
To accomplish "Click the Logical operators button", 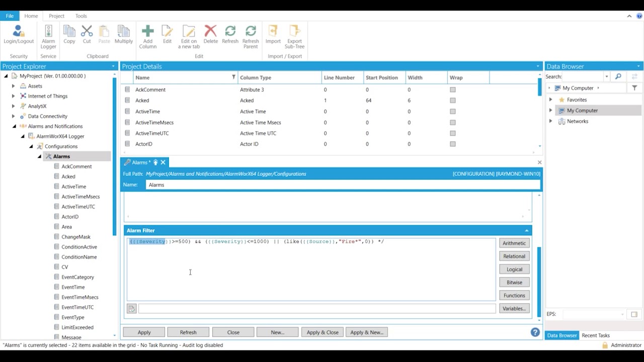I will [514, 269].
